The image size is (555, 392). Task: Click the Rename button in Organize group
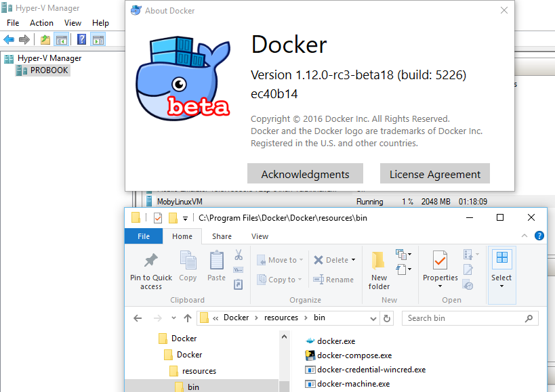click(333, 280)
